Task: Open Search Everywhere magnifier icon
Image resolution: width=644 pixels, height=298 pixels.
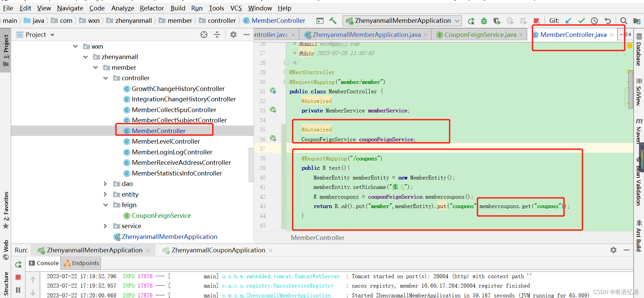Action: 624,21
